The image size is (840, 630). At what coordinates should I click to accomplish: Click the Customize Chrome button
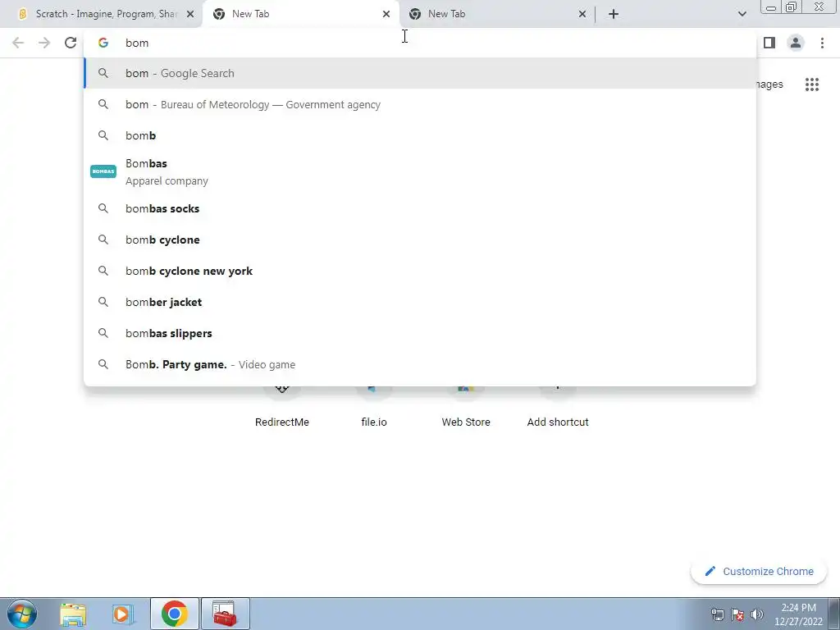tap(759, 571)
